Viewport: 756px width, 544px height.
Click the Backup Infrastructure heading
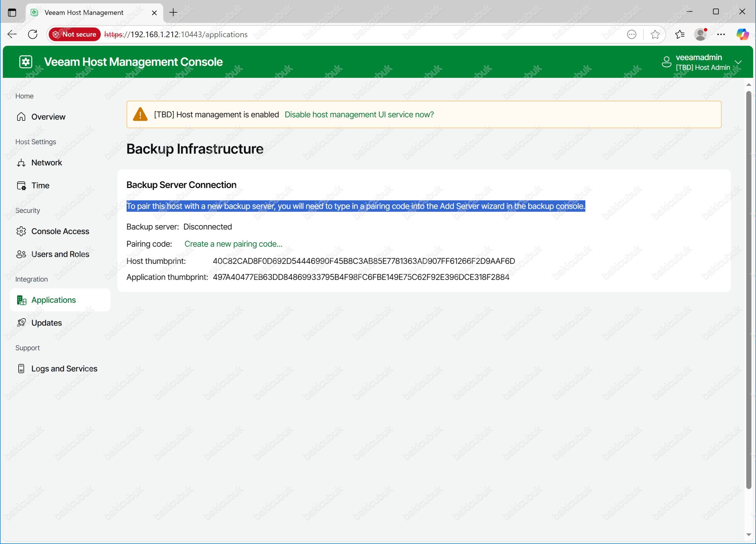195,149
